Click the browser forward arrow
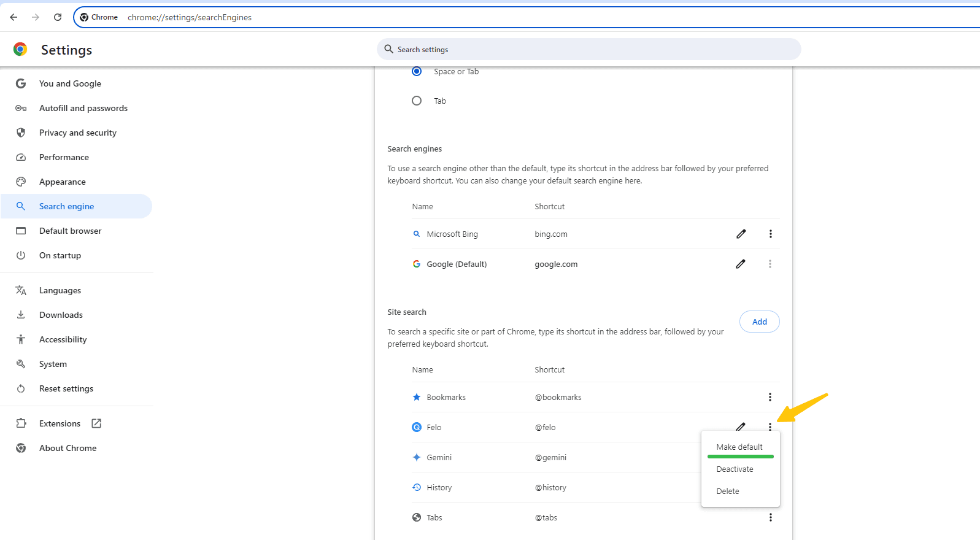This screenshot has width=980, height=540. 36,17
